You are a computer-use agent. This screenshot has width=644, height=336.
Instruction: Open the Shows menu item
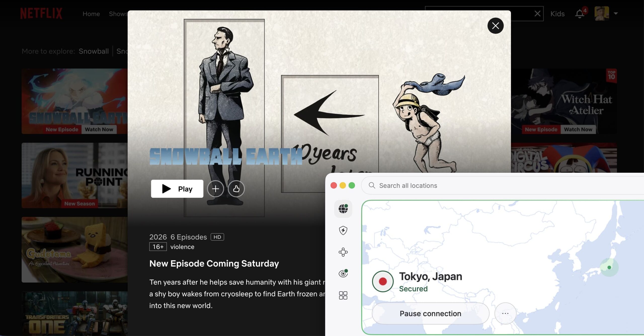(118, 14)
